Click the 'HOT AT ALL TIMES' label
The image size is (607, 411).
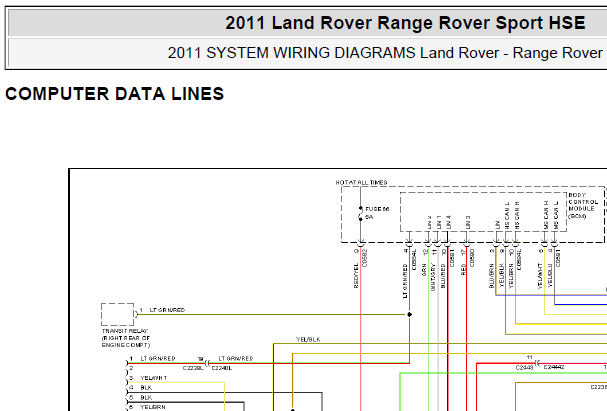click(x=361, y=182)
